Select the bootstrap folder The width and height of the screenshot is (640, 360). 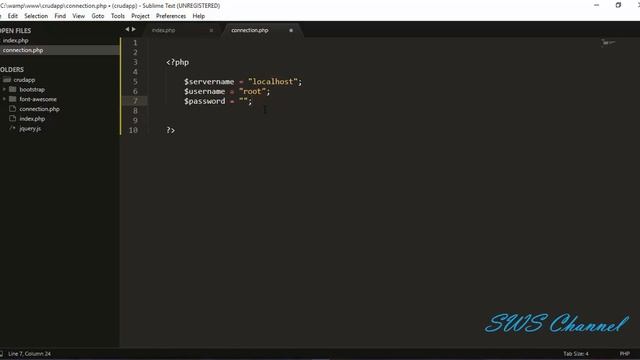click(x=32, y=89)
